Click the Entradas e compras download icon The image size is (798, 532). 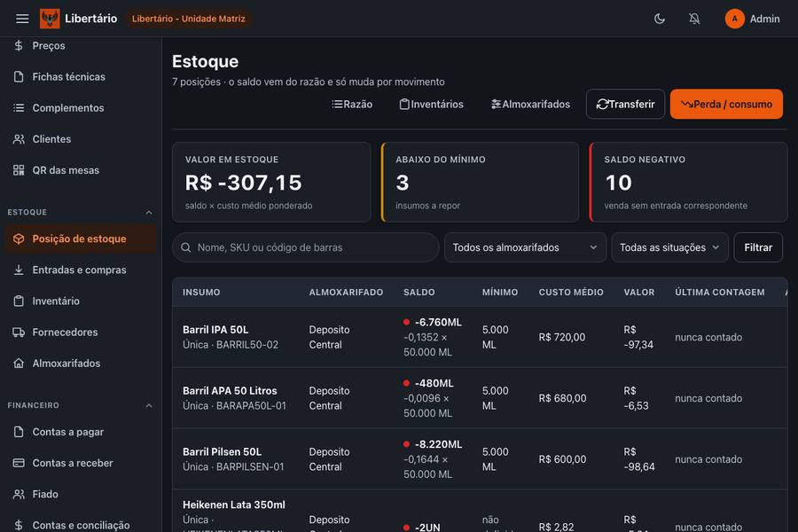click(19, 270)
